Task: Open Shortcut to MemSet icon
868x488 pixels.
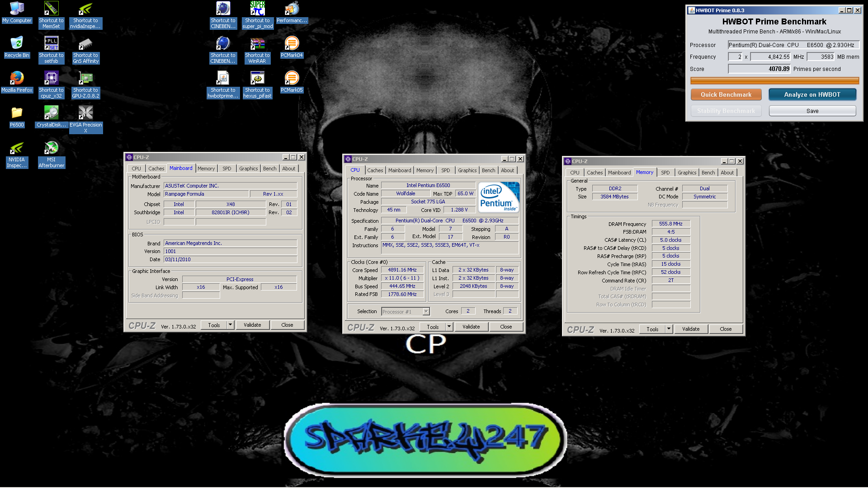Action: tap(51, 15)
